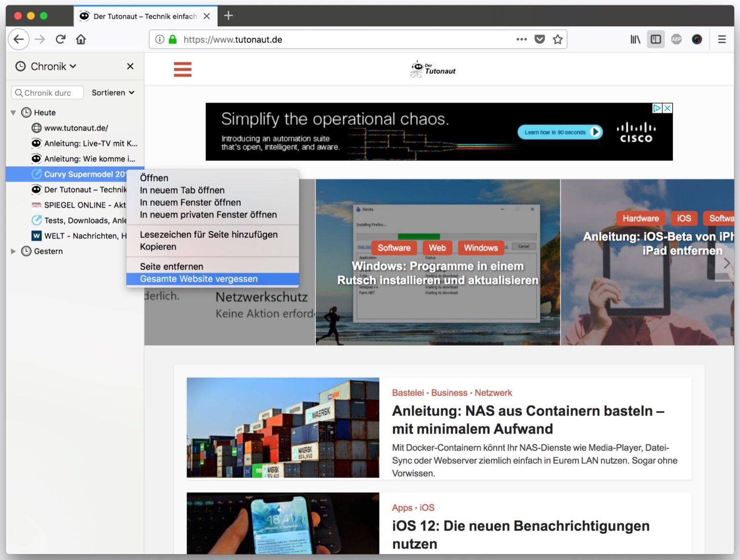This screenshot has height=560, width=740.
Task: Open the Chronik sidebar switcher dropdown
Action: coord(73,66)
